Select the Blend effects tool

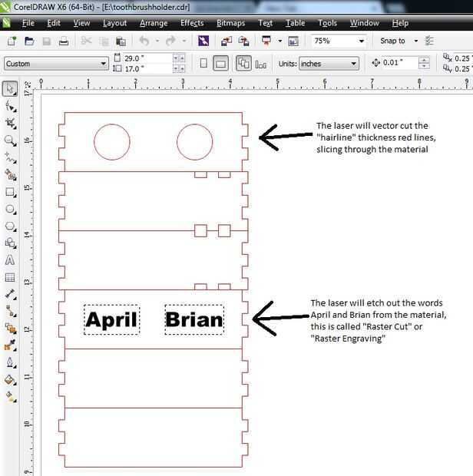click(10, 329)
